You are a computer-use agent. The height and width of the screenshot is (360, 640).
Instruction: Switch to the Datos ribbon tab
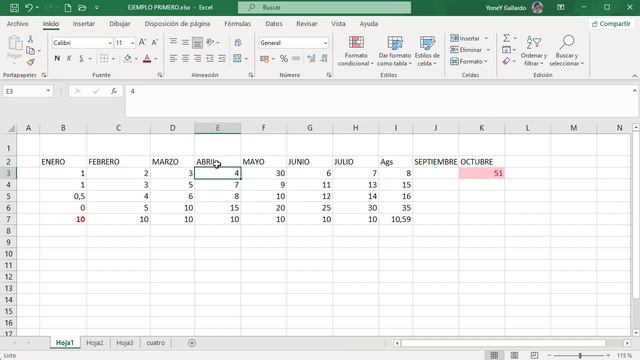pos(273,24)
